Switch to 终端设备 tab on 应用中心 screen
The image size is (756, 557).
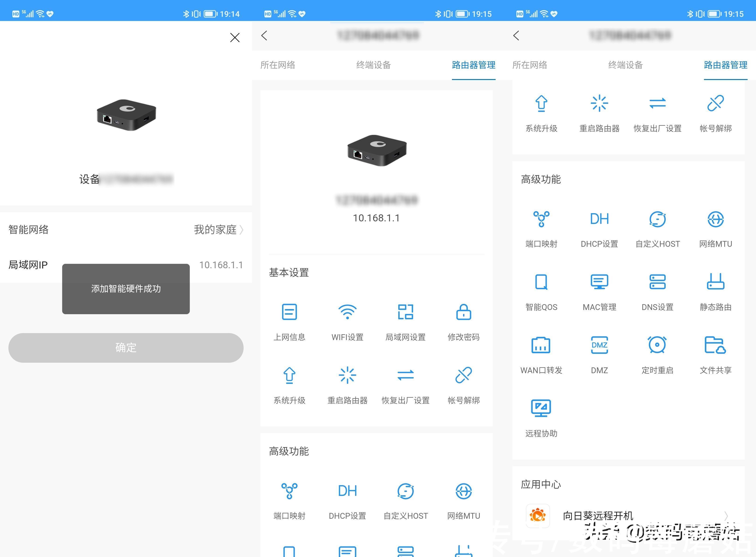click(626, 65)
